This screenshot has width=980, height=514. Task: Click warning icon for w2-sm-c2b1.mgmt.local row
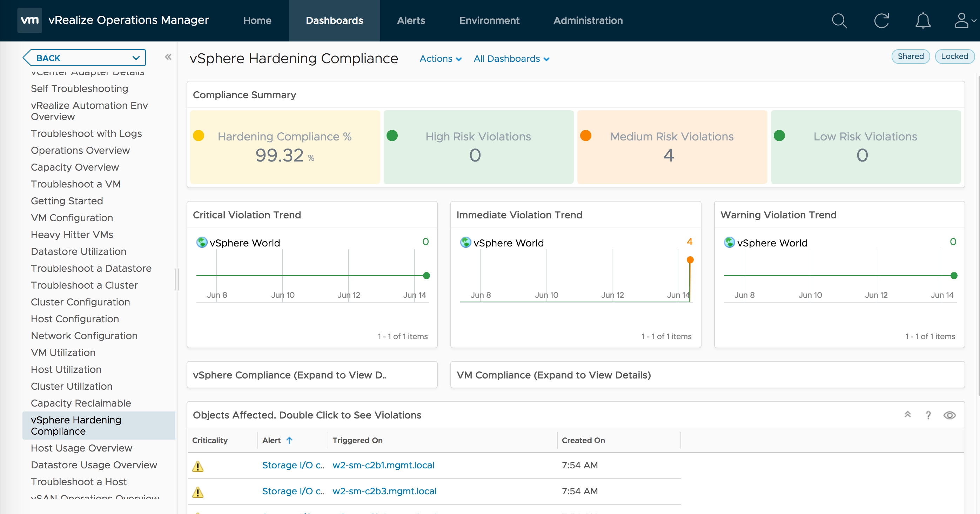click(198, 466)
